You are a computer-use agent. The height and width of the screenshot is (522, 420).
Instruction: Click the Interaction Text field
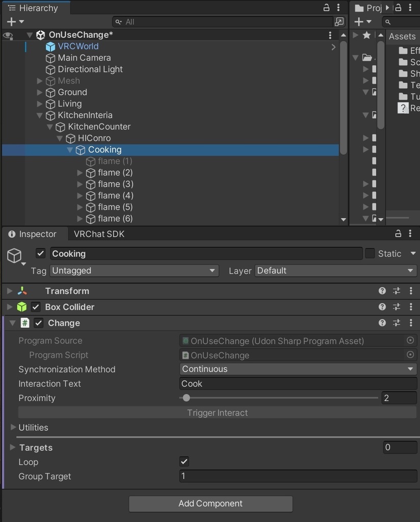point(298,383)
